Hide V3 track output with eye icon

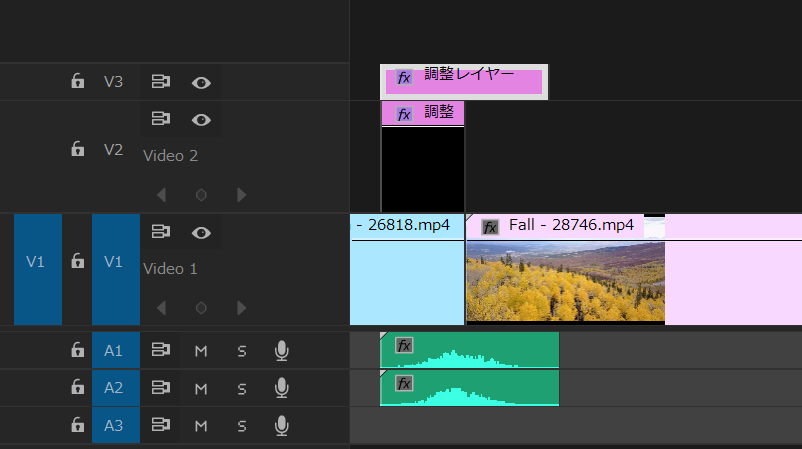[x=201, y=82]
